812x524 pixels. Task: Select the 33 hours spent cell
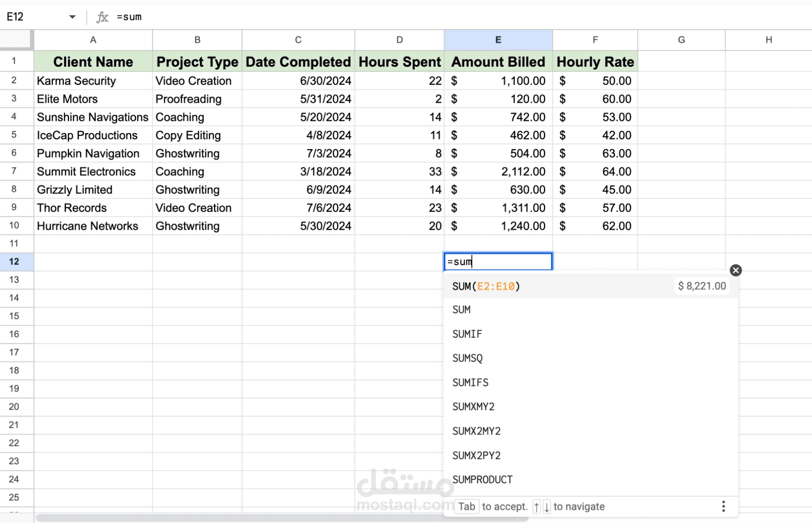pos(400,172)
